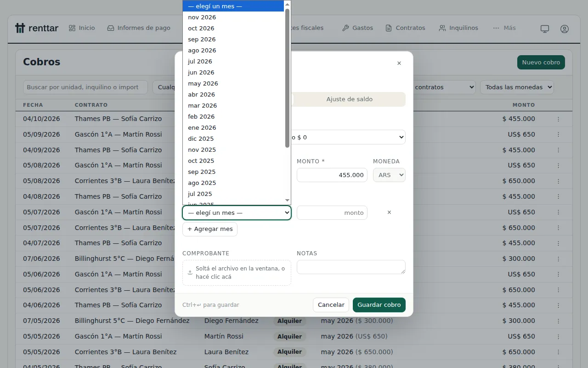This screenshot has width=588, height=368.
Task: Open the user profile icon
Action: (565, 29)
